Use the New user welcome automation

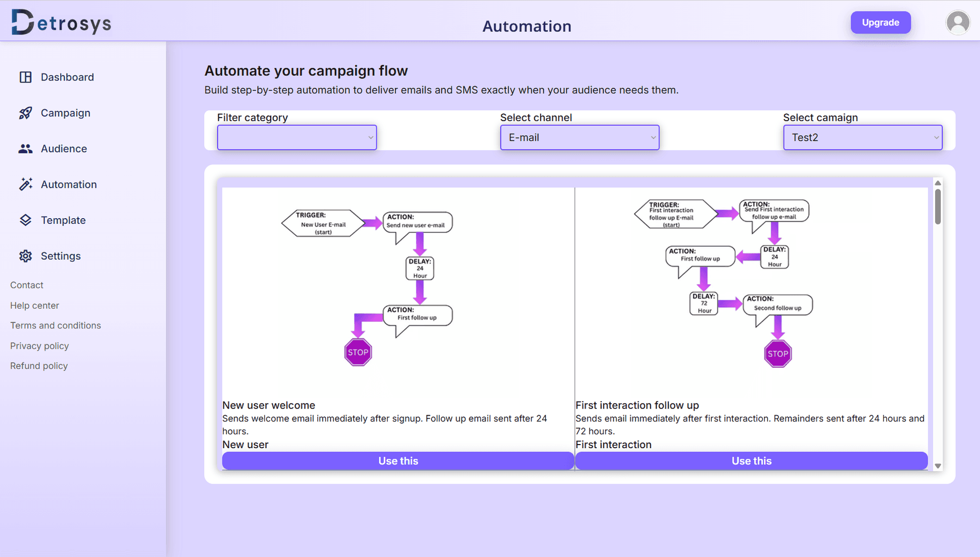pos(398,461)
